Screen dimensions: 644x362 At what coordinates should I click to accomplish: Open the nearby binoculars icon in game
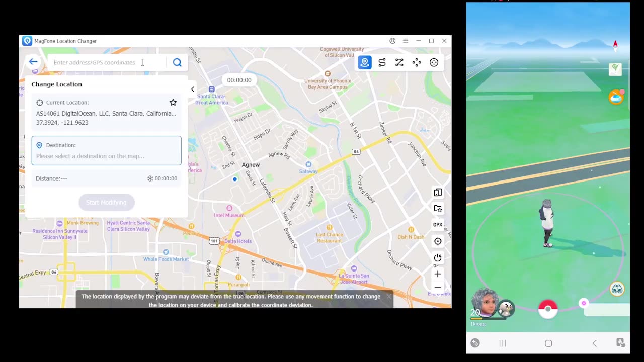(x=617, y=289)
